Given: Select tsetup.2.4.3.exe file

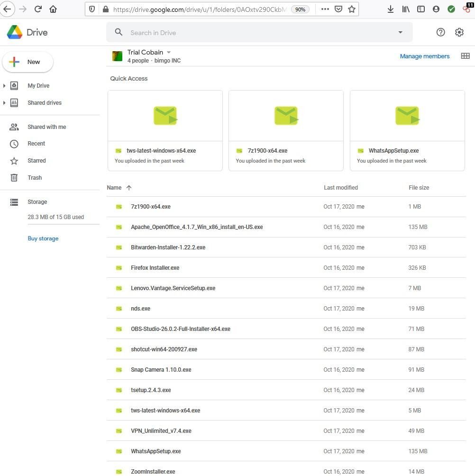Looking at the screenshot, I should [286, 390].
